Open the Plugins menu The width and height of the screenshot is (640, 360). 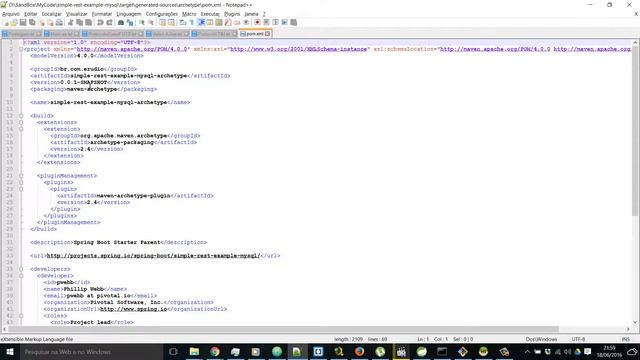tap(232, 14)
